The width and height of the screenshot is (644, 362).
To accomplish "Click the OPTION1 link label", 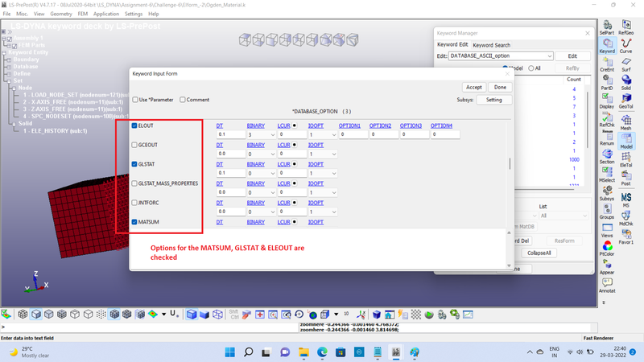I will [349, 125].
